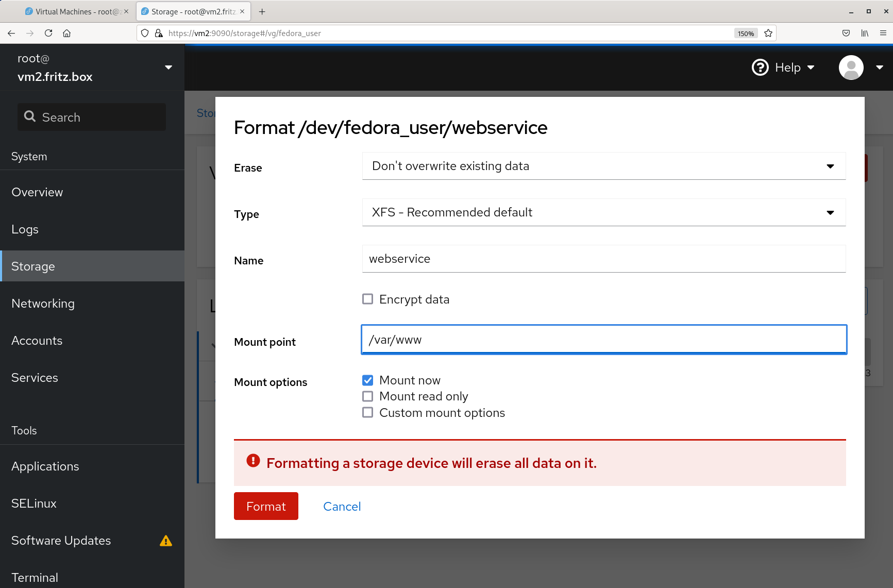Image resolution: width=893 pixels, height=588 pixels.
Task: Close the Storage tab
Action: 242,11
